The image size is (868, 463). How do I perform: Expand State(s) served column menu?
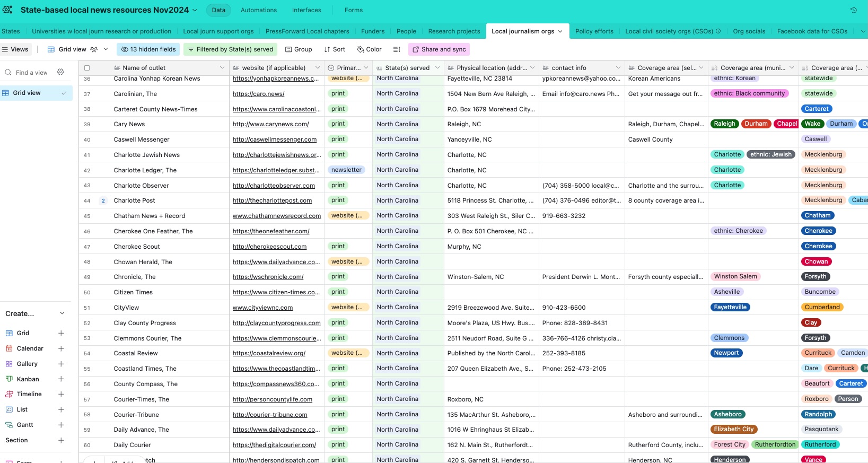pyautogui.click(x=437, y=68)
